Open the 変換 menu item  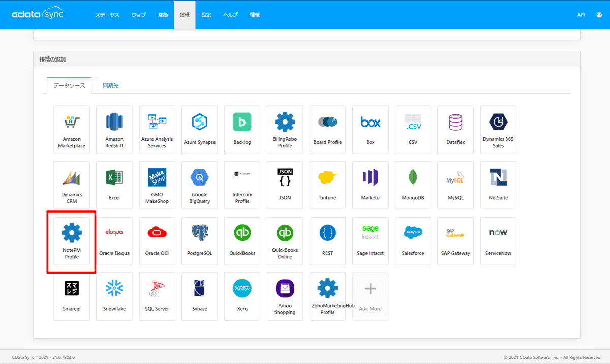(163, 15)
